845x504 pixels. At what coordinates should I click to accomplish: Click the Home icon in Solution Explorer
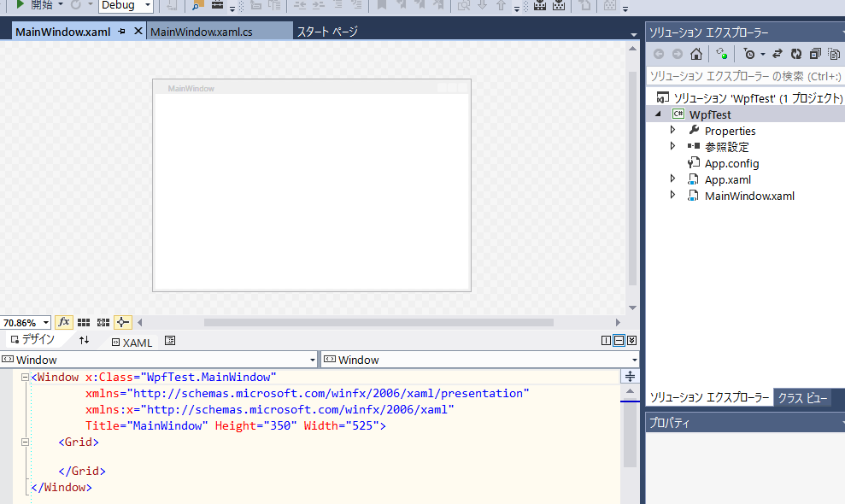(696, 54)
